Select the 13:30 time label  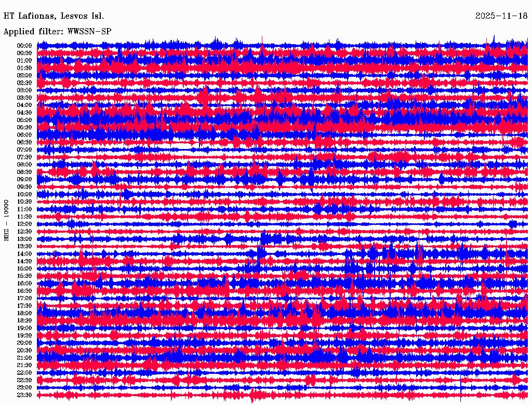[24, 246]
